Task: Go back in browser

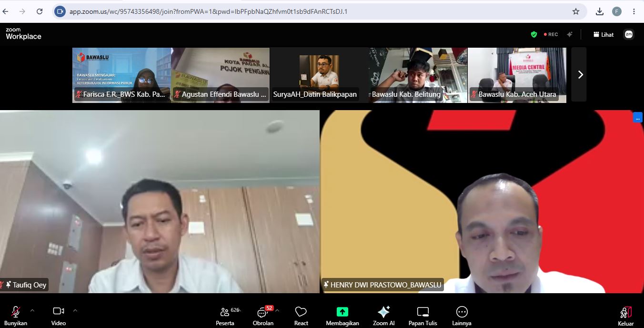Action: point(6,11)
